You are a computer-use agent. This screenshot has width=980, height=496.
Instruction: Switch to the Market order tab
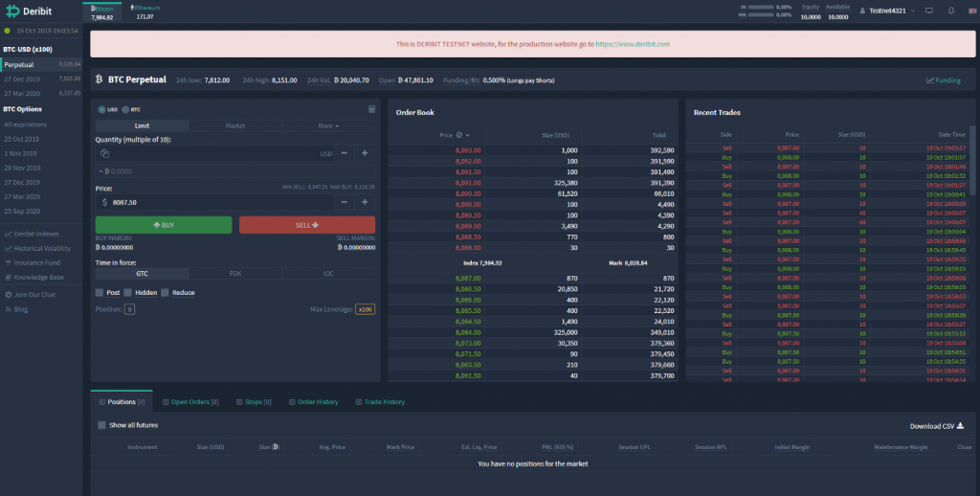click(235, 125)
